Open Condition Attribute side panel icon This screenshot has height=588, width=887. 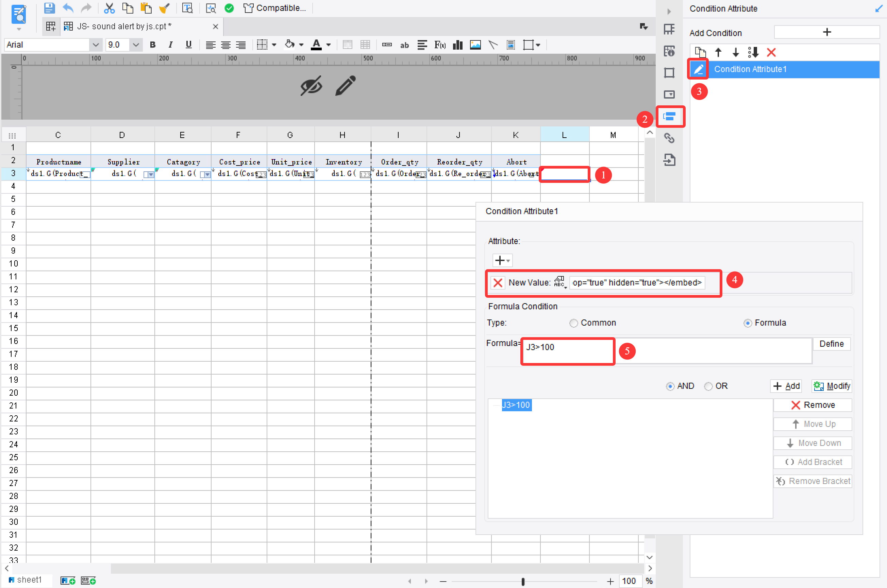(x=669, y=117)
